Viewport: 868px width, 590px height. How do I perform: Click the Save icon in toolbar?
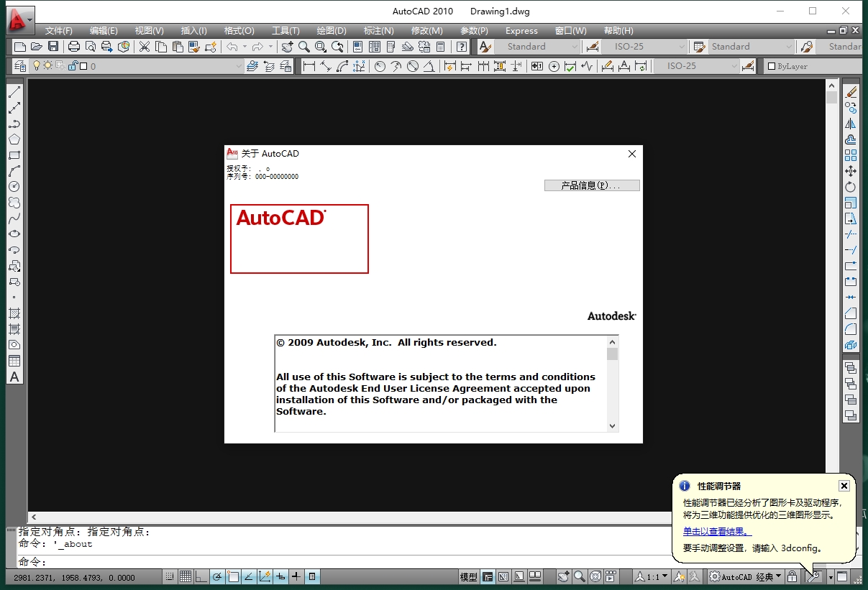(x=53, y=47)
